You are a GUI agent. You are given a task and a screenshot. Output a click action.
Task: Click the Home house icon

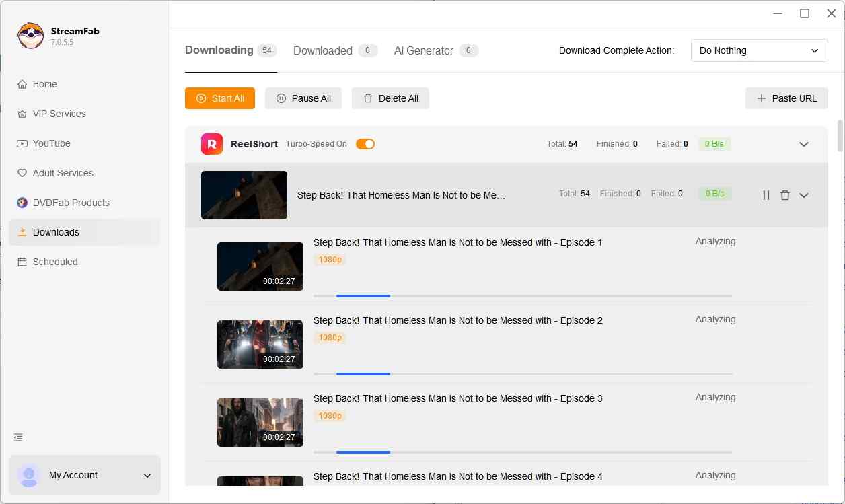[x=22, y=84]
